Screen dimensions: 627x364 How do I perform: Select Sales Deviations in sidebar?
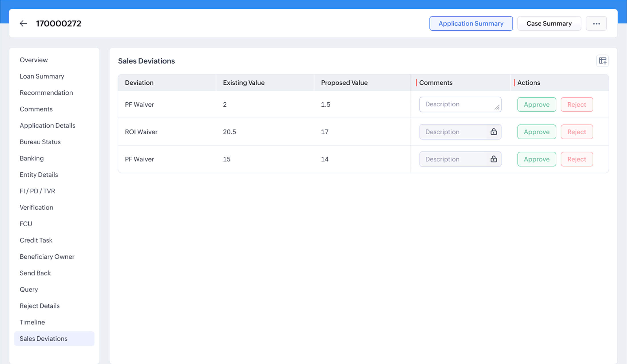pyautogui.click(x=54, y=339)
